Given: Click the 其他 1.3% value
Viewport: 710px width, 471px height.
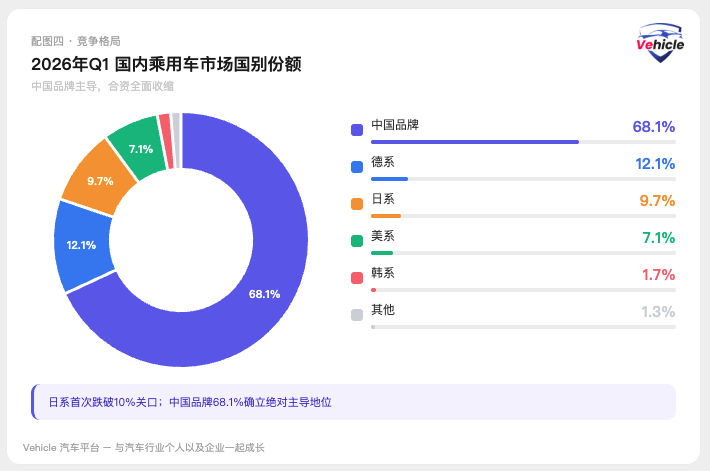Looking at the screenshot, I should click(x=657, y=311).
